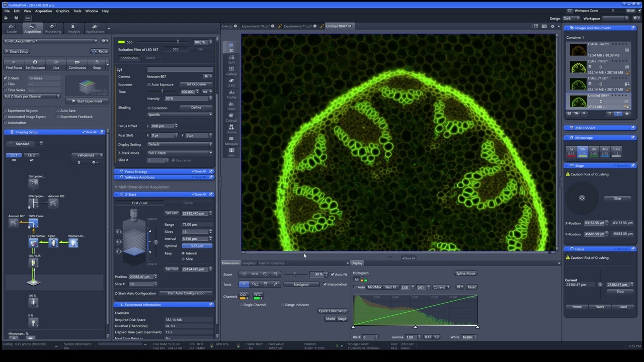Open the Colocalization view
Viewport: 644px width, 362px height.
click(231, 117)
